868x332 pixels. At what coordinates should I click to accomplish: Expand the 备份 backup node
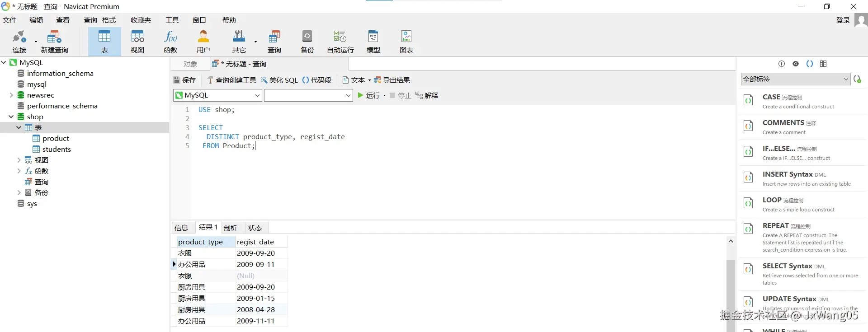pos(19,192)
